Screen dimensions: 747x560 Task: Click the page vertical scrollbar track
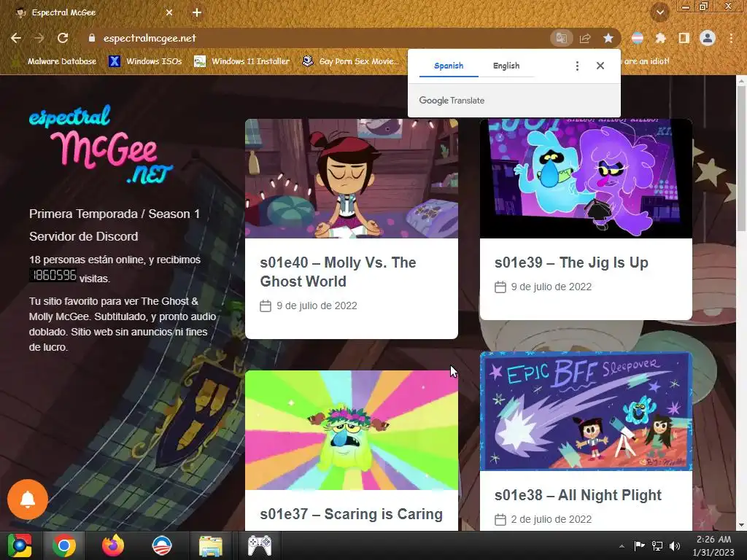click(741, 303)
